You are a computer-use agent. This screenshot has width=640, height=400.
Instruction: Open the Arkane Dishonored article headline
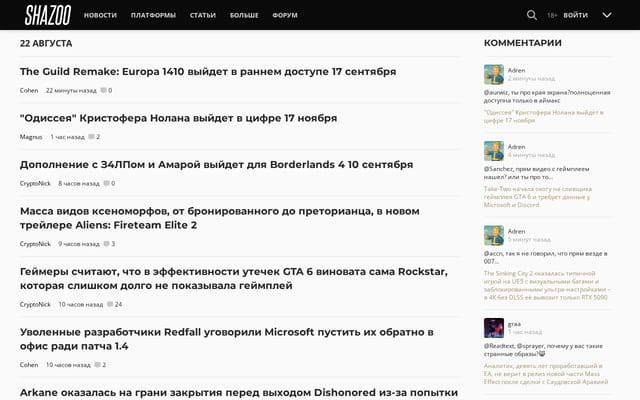tap(239, 392)
